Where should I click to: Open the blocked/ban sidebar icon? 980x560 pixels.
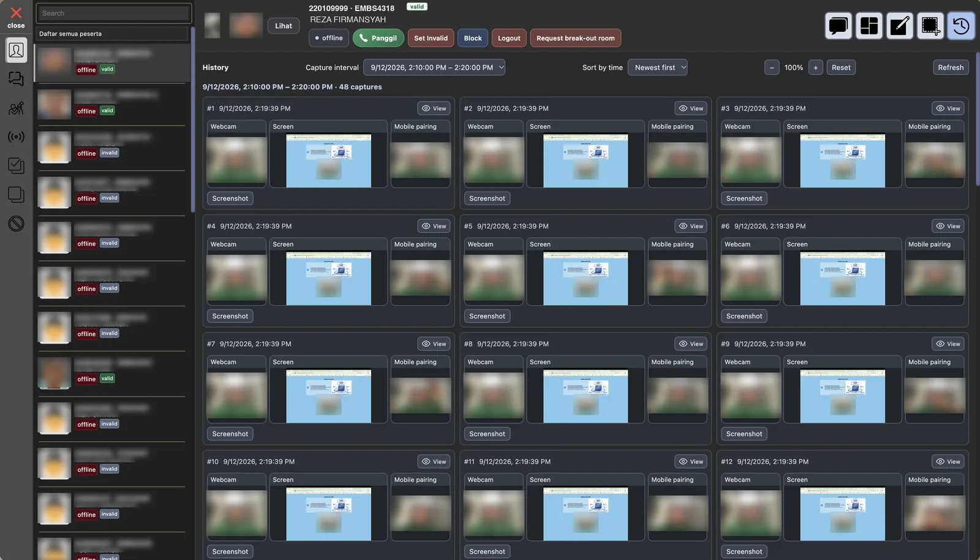(x=17, y=224)
